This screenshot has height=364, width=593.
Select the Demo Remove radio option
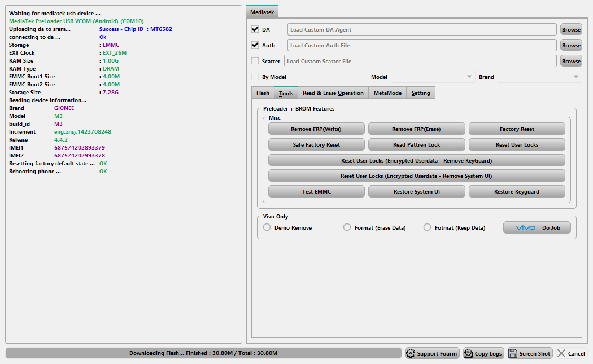tap(267, 227)
